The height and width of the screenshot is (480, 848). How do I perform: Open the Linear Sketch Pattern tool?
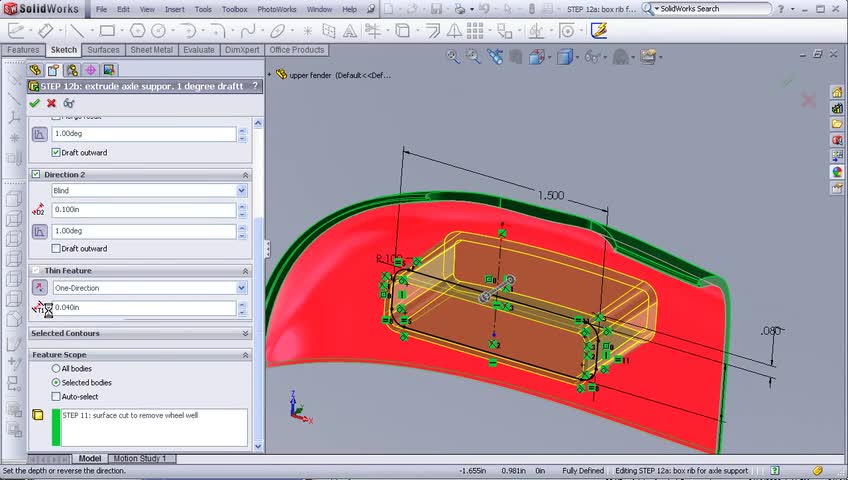[x=475, y=31]
